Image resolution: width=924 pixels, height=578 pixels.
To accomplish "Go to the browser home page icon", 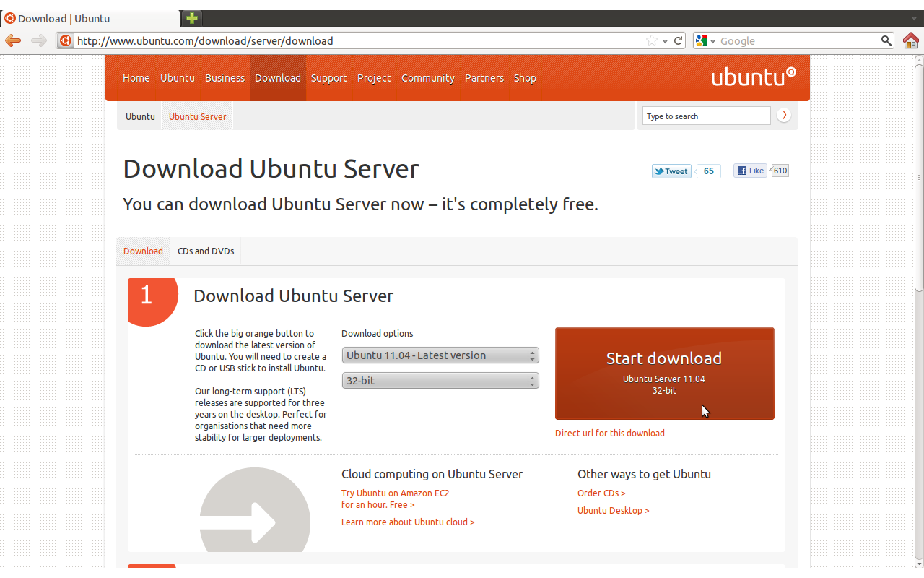I will [911, 40].
